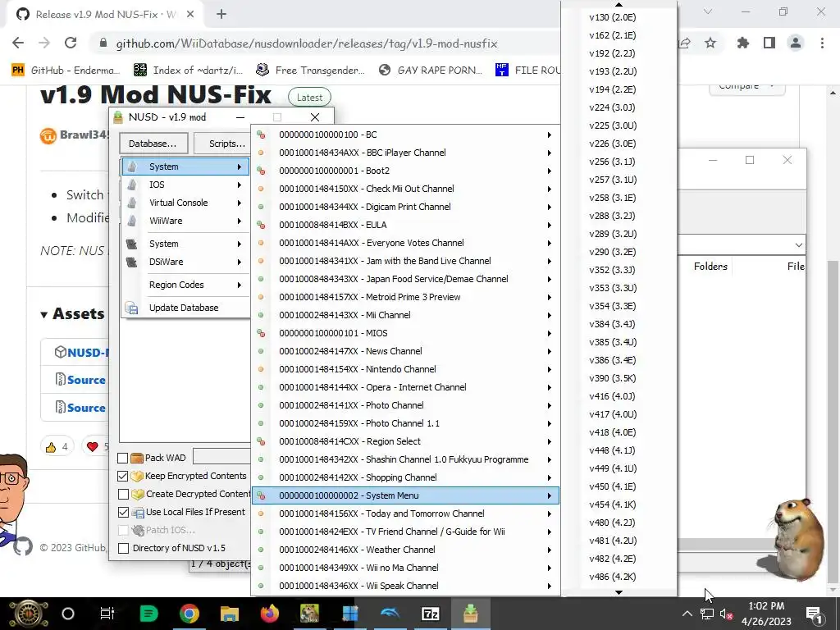Uncheck Use Local Files If Present
The width and height of the screenshot is (840, 630).
click(x=123, y=512)
